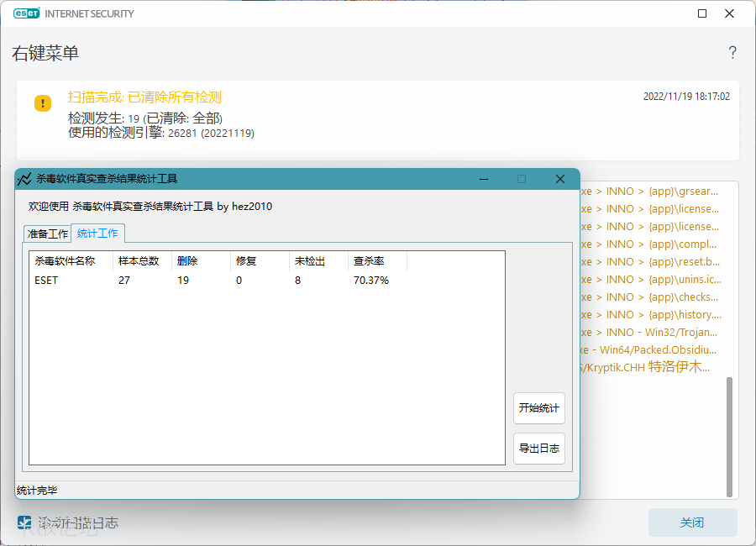The height and width of the screenshot is (546, 756).
Task: Click the 关闭 button in ESET
Action: [x=692, y=522]
